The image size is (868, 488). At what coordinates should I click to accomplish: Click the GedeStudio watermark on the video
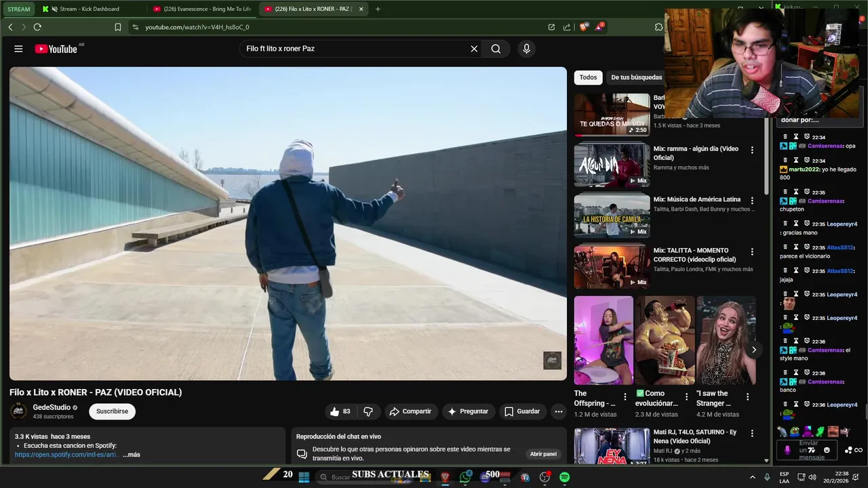coord(552,361)
